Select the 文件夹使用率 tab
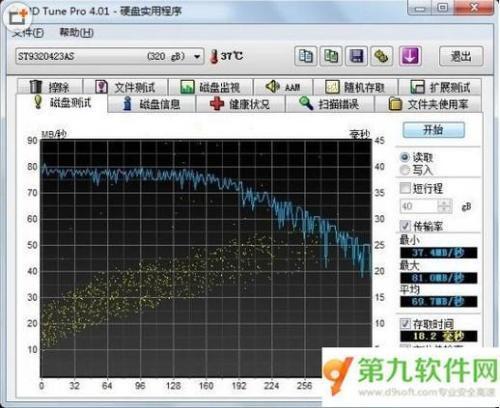 (428, 104)
